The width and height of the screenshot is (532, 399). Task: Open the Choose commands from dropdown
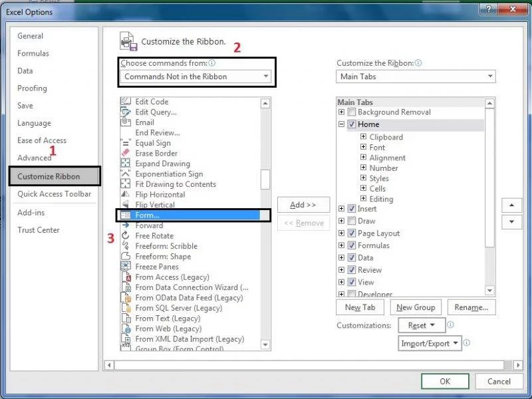pos(196,76)
